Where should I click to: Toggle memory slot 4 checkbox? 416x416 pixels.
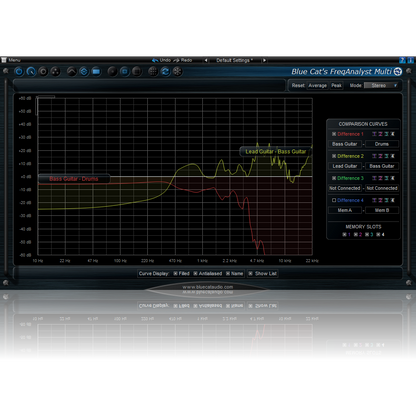pos(378,234)
